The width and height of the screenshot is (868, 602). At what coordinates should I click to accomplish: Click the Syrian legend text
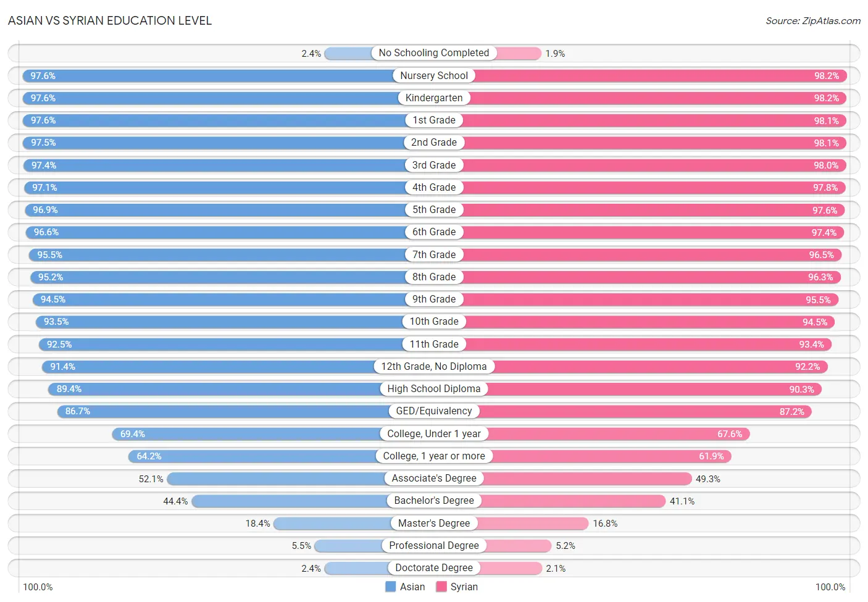click(464, 587)
